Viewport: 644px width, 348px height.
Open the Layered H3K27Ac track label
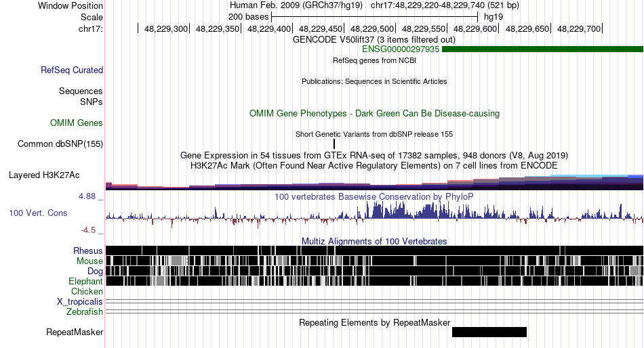[44, 175]
